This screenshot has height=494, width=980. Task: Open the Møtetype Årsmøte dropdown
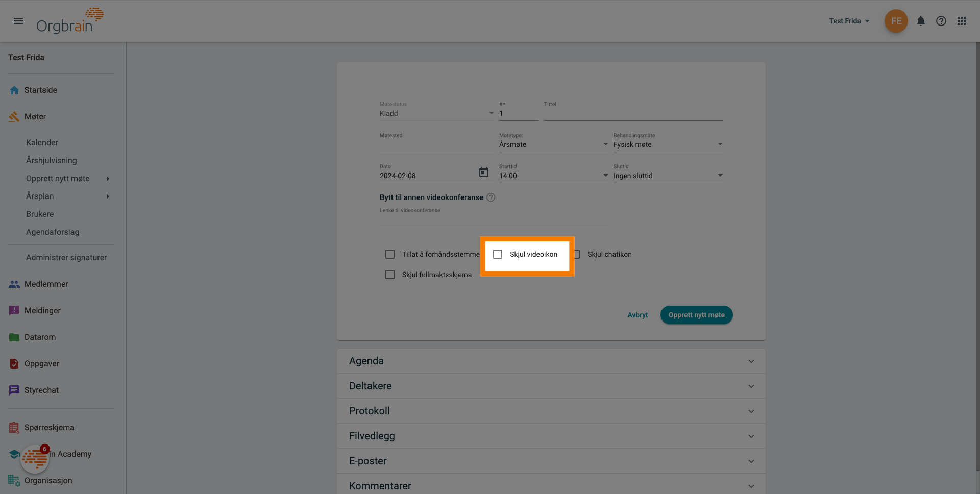point(553,144)
